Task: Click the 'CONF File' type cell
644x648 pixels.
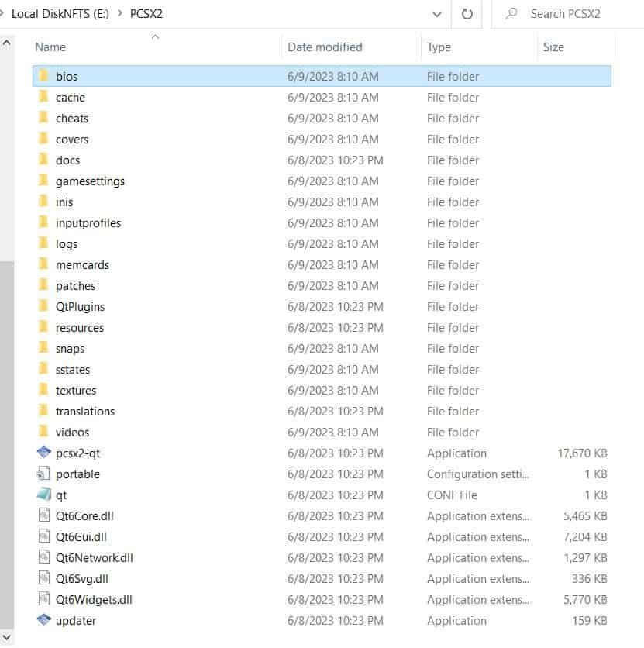Action: 452,495
